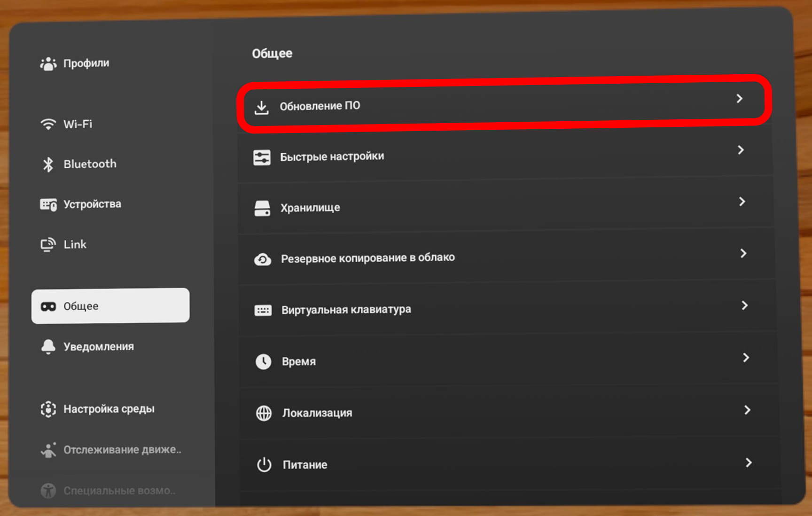Image resolution: width=812 pixels, height=516 pixels.
Task: Click the Специальные возмо.. accessibility icon
Action: 48,491
